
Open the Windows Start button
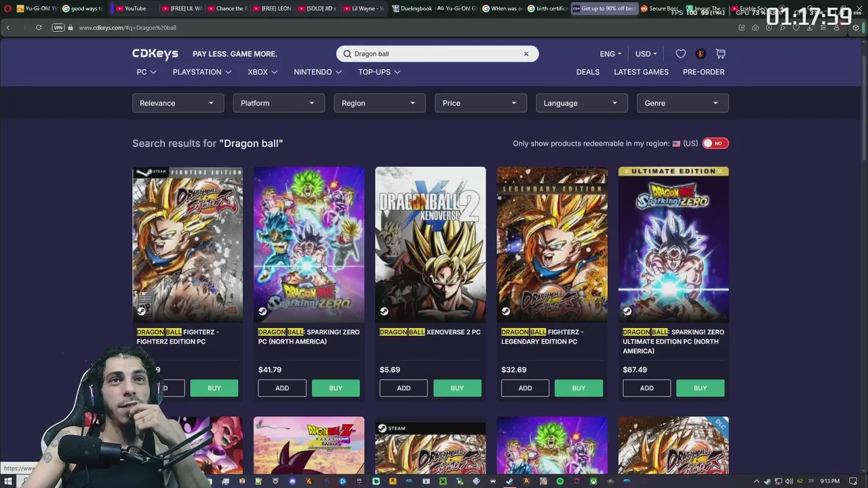click(x=8, y=481)
